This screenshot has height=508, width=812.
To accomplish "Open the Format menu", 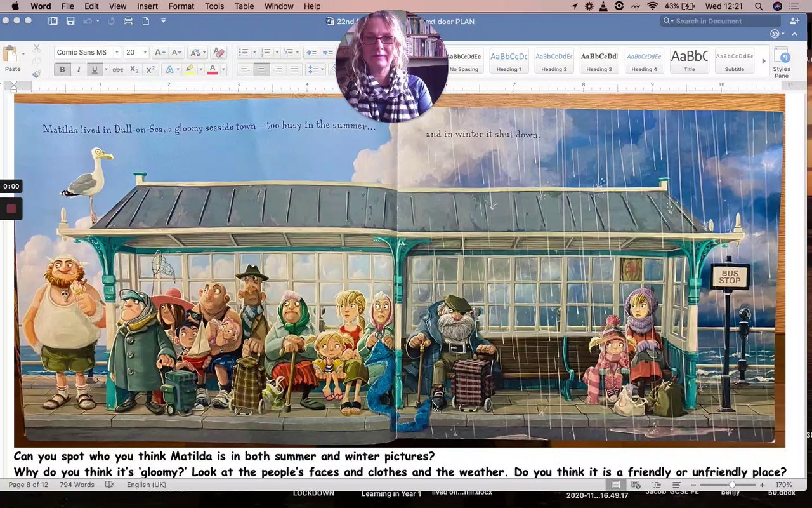I will coord(181,6).
